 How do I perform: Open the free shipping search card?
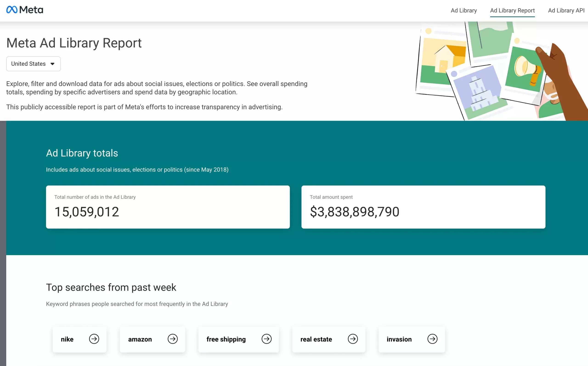click(x=226, y=339)
